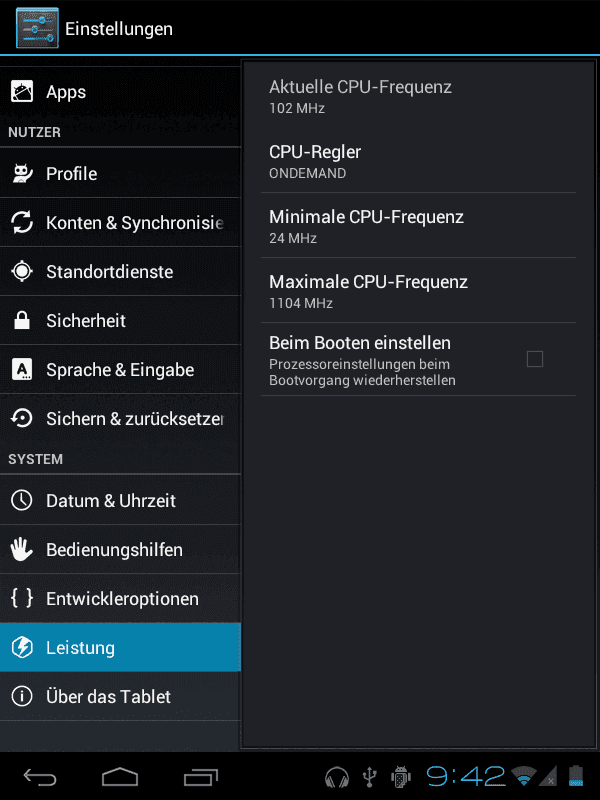
Task: Tap the Bedienungshilfen hand icon
Action: click(22, 549)
